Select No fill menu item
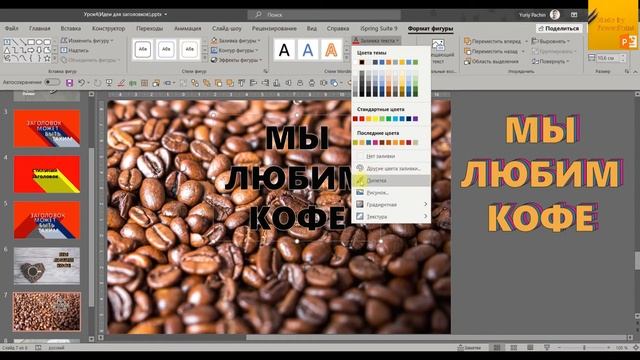Image resolution: width=640 pixels, height=360 pixels. point(391,156)
